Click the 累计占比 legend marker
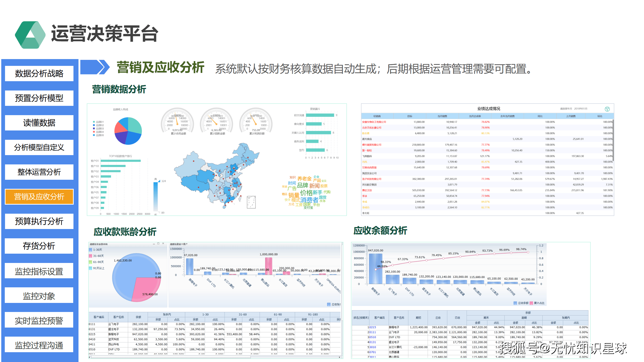 pos(531,303)
